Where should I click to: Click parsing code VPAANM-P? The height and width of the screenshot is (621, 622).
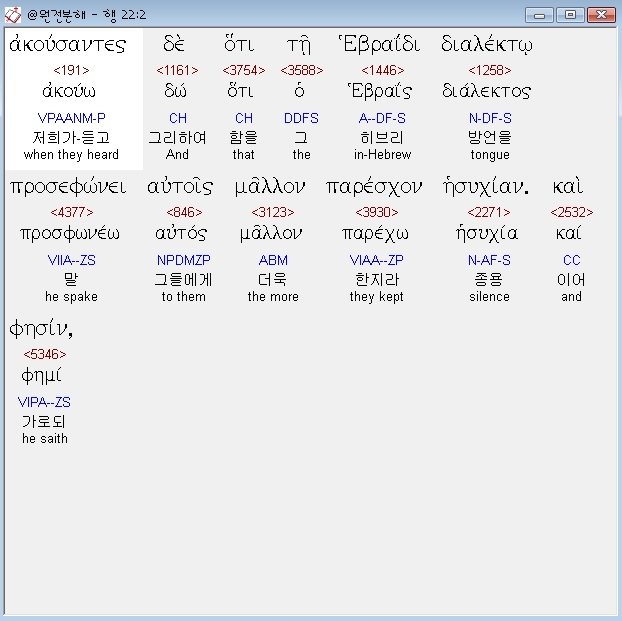click(x=71, y=118)
